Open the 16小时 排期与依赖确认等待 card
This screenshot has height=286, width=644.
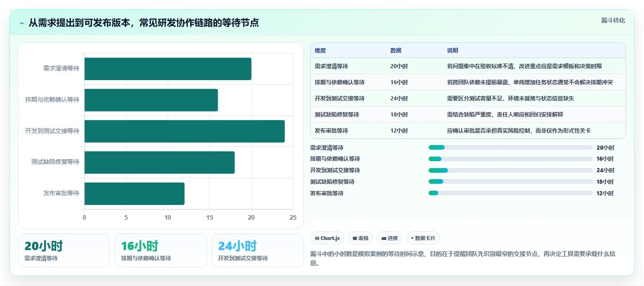point(161,251)
